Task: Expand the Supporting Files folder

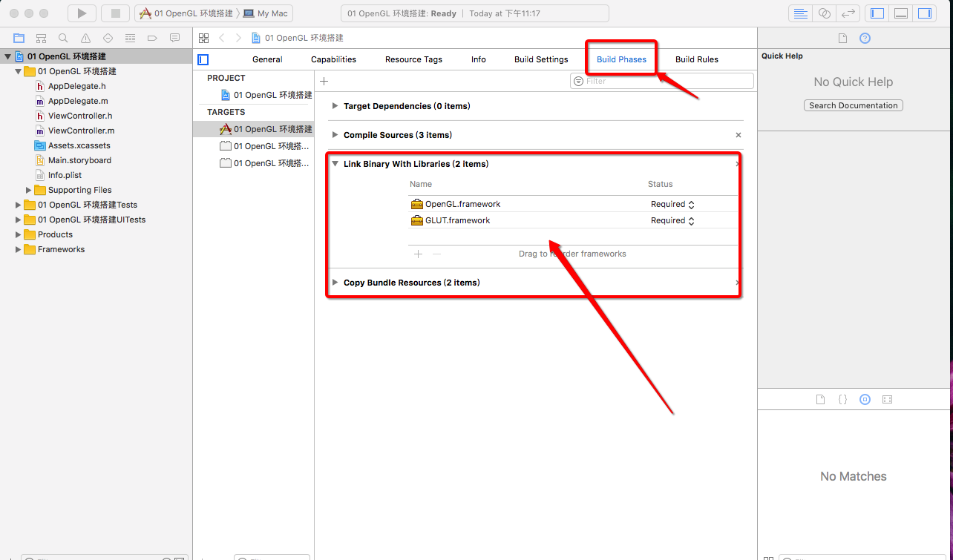Action: coord(29,190)
